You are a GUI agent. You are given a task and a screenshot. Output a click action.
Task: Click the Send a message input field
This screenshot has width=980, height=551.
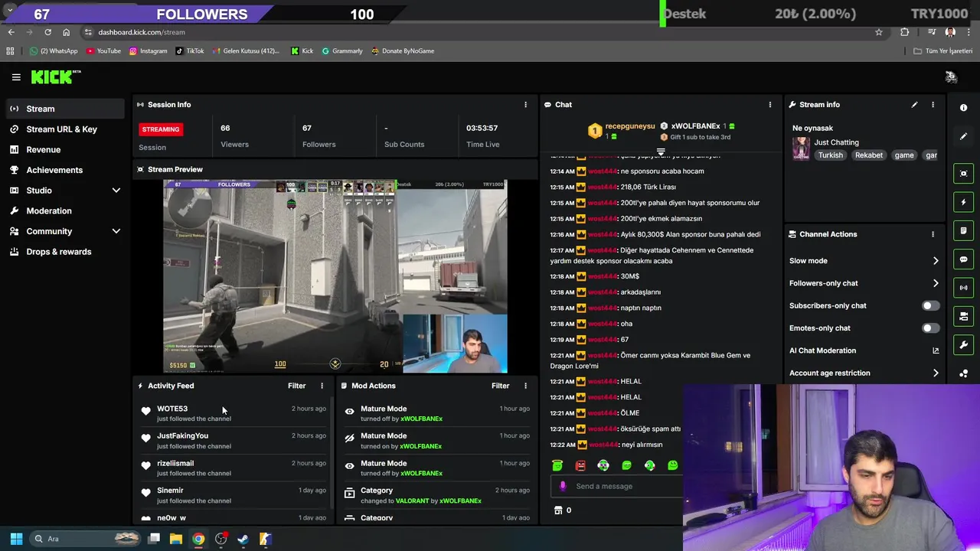(x=616, y=486)
